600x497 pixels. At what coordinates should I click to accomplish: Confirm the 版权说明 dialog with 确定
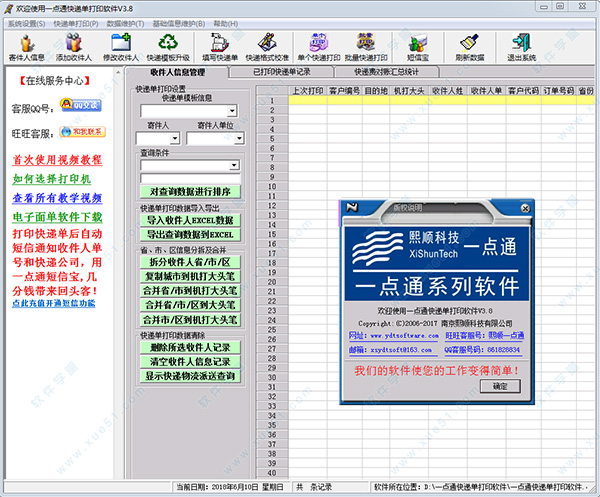(x=500, y=386)
